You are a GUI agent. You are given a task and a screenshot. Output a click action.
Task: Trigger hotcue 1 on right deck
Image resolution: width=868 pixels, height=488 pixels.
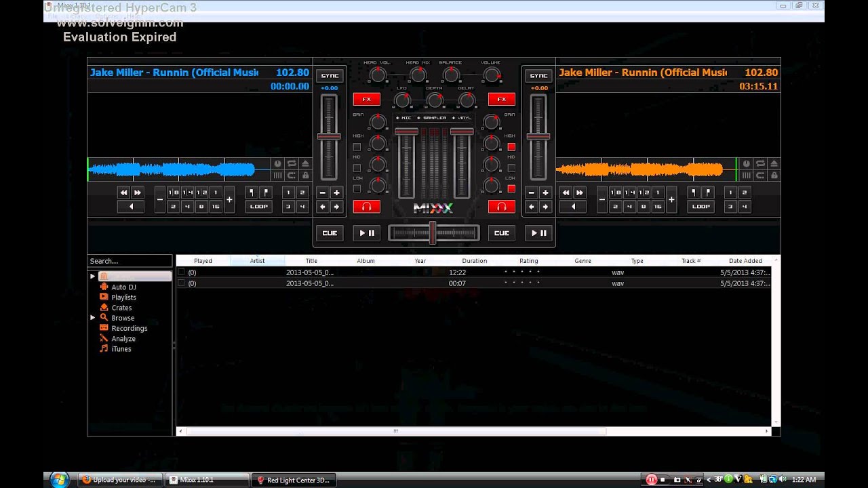[x=730, y=192]
